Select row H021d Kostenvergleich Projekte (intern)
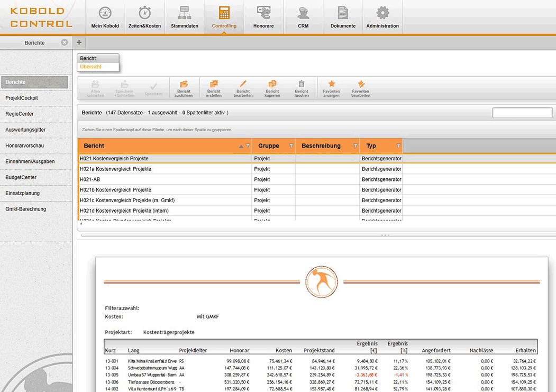 point(240,211)
